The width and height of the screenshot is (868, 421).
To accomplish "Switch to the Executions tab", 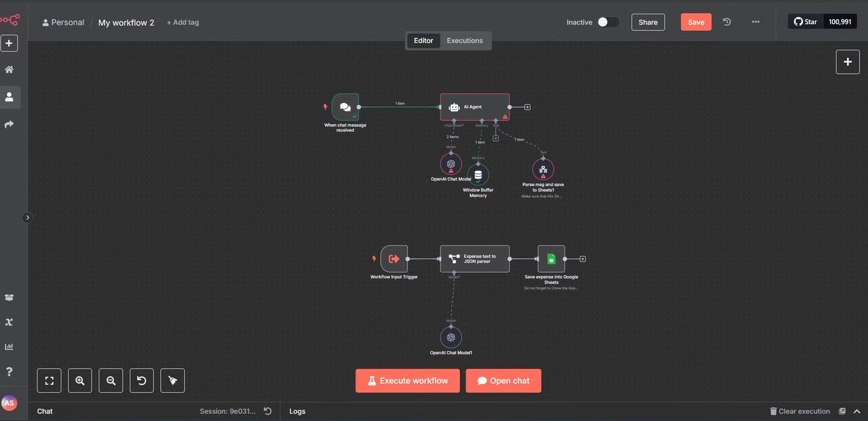I will pyautogui.click(x=464, y=40).
